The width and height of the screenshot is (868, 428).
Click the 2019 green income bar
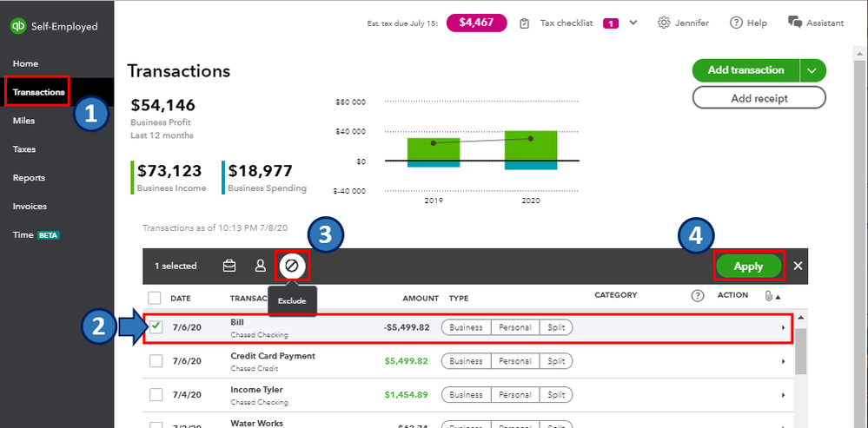tap(434, 149)
